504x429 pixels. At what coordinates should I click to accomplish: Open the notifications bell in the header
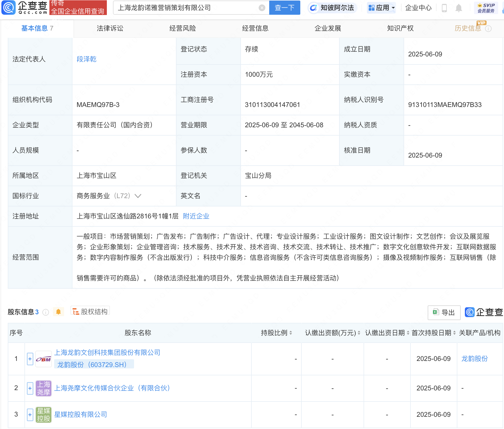(459, 8)
